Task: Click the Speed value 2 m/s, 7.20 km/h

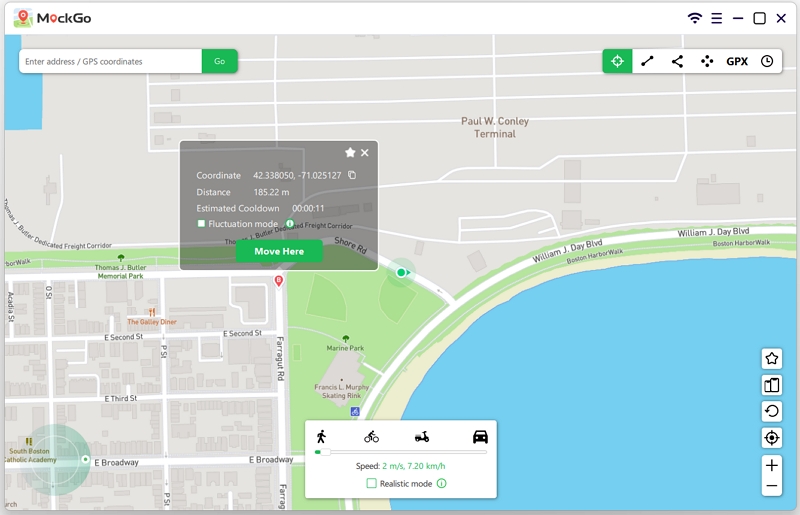Action: coord(414,466)
